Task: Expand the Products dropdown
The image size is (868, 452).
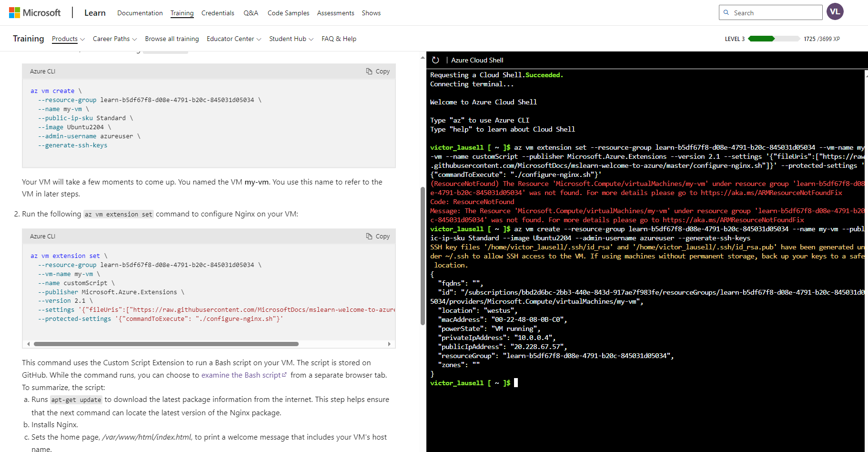Action: coord(68,39)
